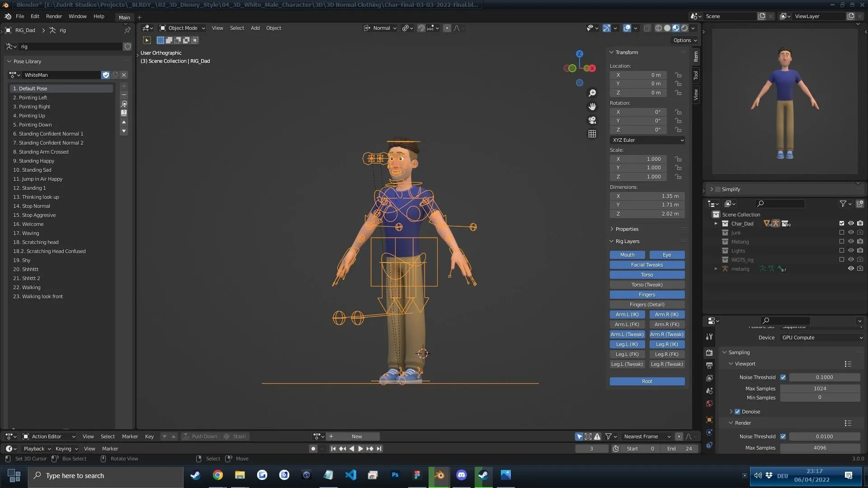
Task: Open the XYZ Euler rotation order dropdown
Action: pyautogui.click(x=647, y=140)
